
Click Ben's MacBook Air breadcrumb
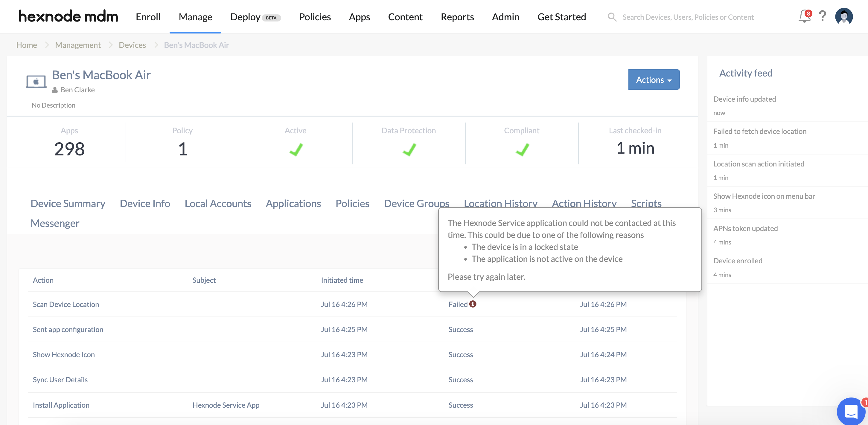pos(197,45)
